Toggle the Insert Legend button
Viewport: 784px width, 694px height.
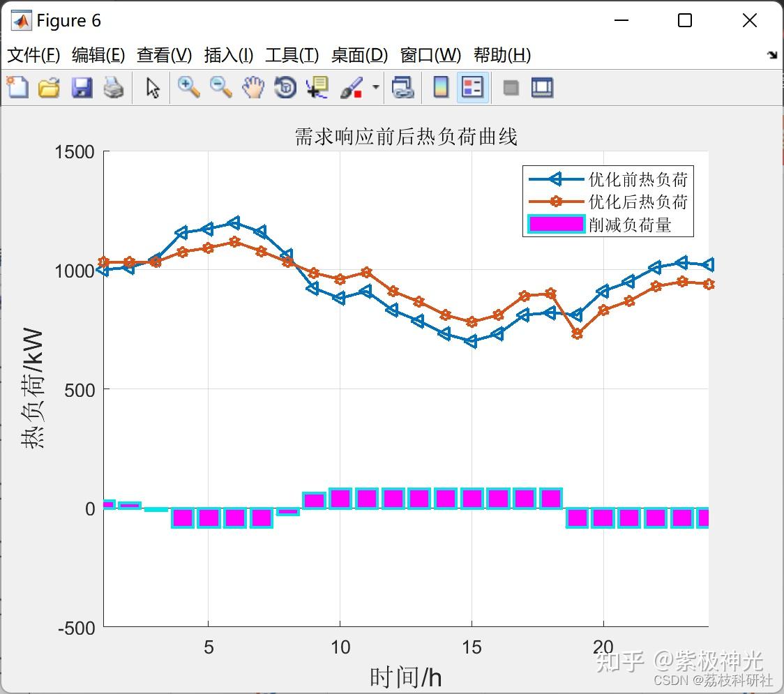(472, 87)
